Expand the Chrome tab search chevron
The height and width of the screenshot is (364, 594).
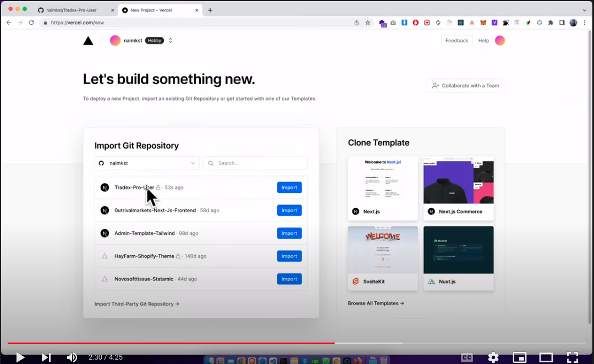[x=584, y=10]
